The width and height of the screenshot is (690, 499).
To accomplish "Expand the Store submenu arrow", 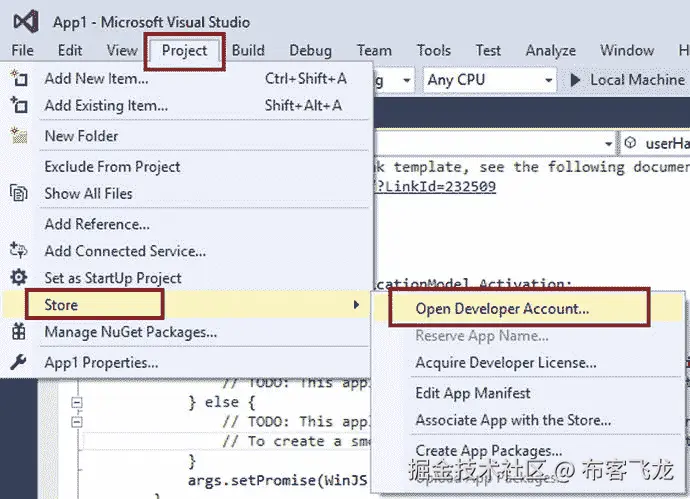I will (x=356, y=305).
